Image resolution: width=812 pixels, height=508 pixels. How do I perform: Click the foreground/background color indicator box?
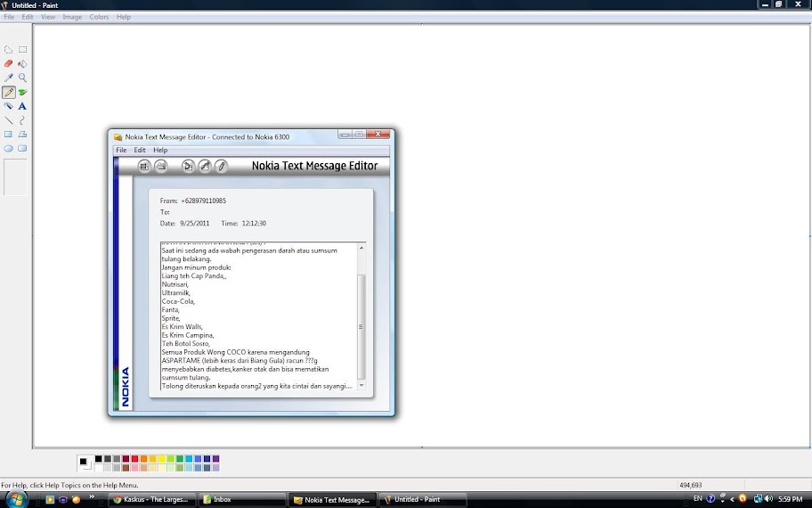(85, 463)
